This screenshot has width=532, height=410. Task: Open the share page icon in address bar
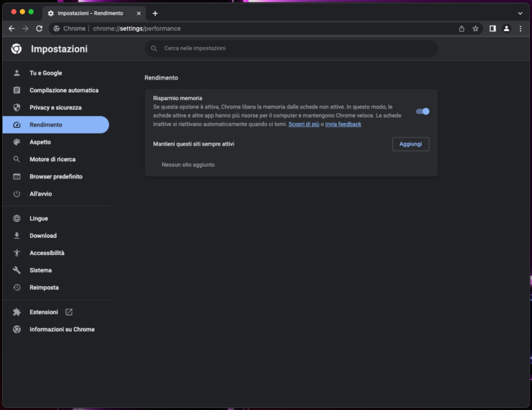point(462,29)
